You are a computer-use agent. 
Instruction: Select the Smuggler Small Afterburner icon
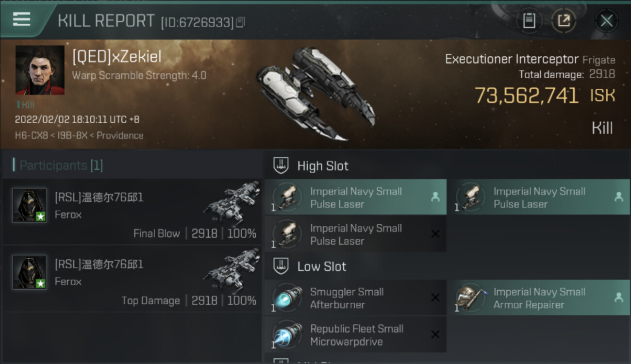click(x=287, y=298)
